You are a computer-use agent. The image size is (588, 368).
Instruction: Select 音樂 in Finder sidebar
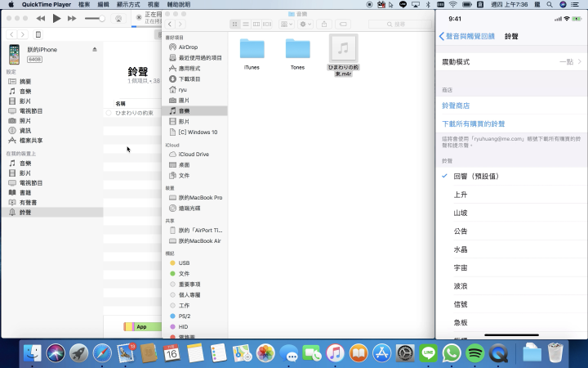(194, 110)
